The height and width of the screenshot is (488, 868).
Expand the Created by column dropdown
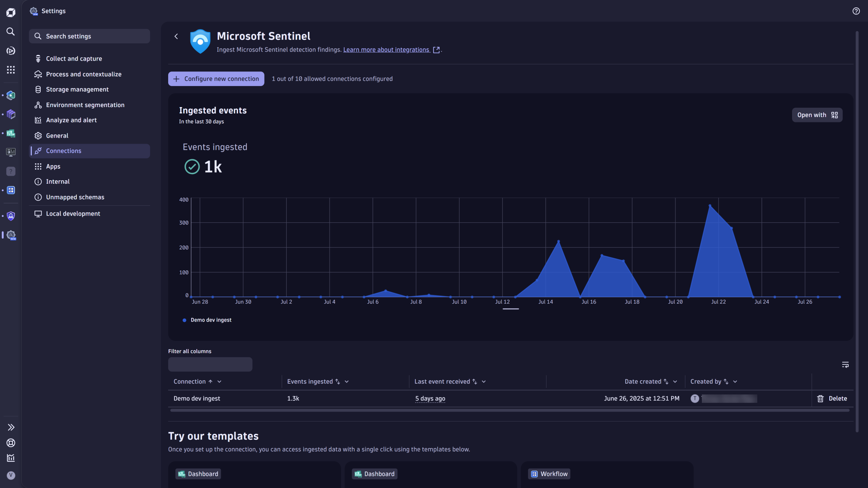[735, 382]
